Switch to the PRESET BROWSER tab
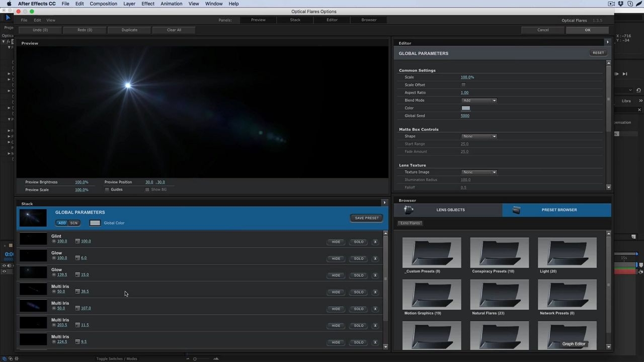Image resolution: width=644 pixels, height=362 pixels. point(556,210)
